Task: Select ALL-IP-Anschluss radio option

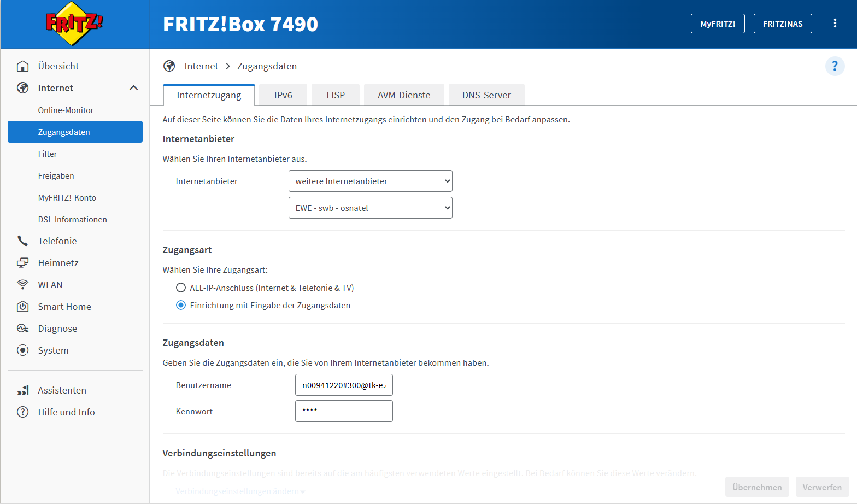Action: 181,288
